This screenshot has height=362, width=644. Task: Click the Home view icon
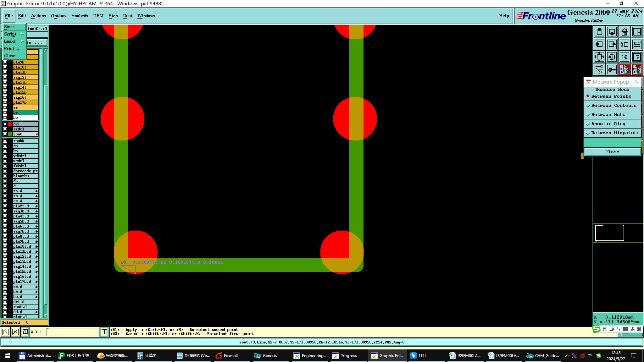624,32
